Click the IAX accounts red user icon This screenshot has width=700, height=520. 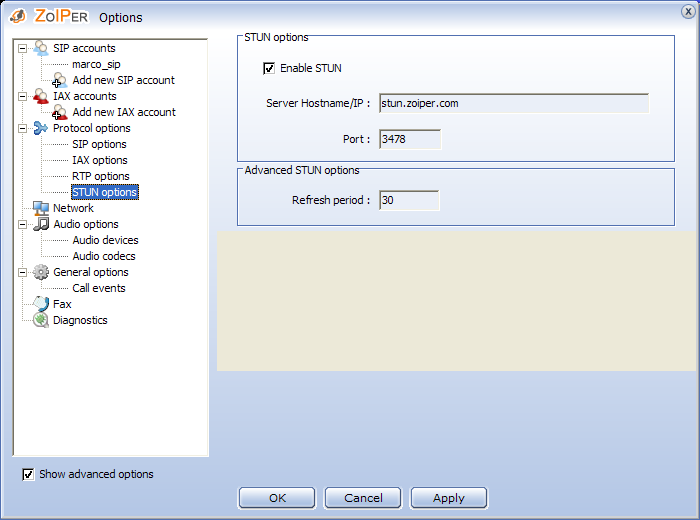pos(41,96)
